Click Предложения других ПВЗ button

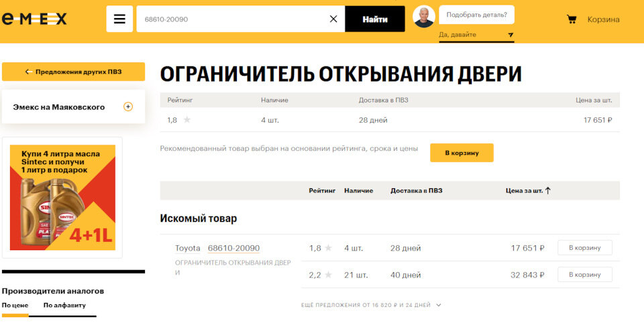pyautogui.click(x=74, y=72)
